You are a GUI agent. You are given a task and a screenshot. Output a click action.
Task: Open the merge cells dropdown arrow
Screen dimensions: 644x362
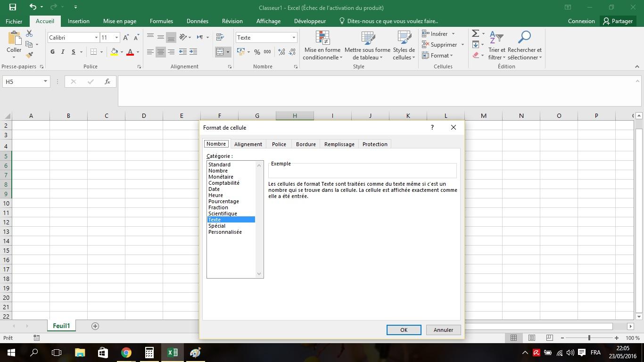(x=228, y=52)
